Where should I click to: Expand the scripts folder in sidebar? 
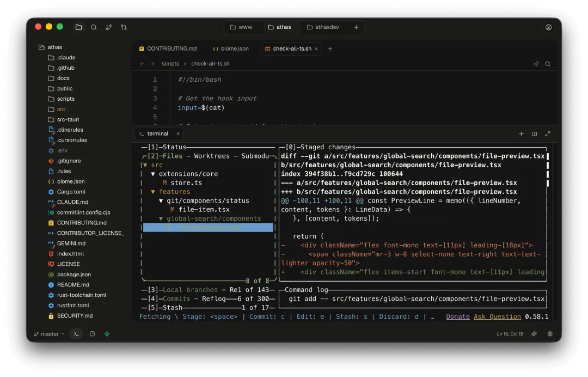(65, 99)
